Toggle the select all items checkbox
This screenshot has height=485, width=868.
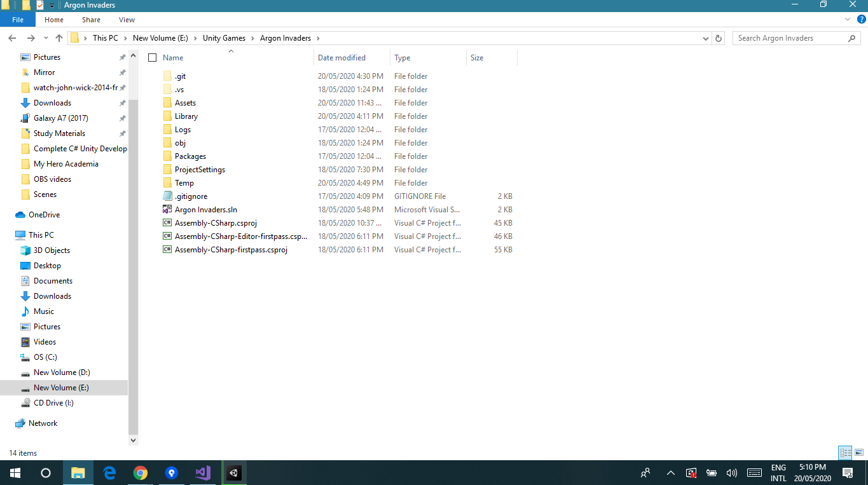pyautogui.click(x=152, y=58)
